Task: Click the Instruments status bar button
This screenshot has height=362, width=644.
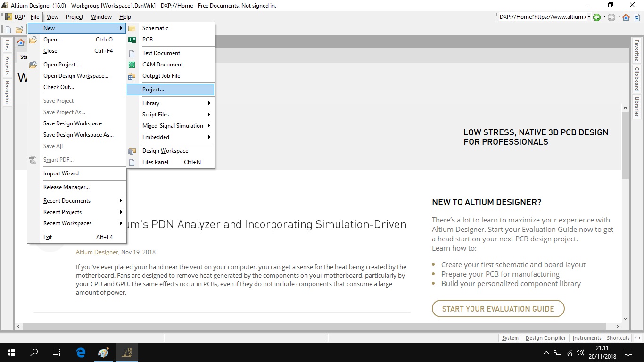Action: coord(587,338)
